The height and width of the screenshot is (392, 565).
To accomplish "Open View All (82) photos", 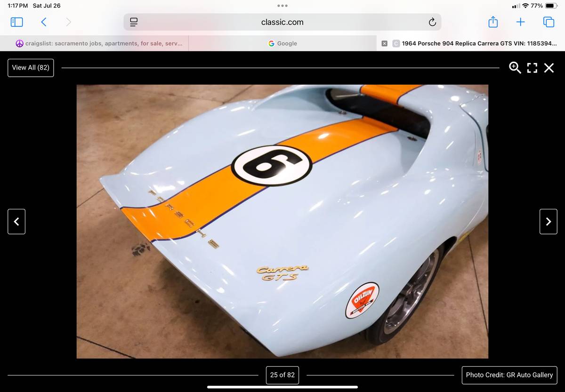I will pos(31,68).
